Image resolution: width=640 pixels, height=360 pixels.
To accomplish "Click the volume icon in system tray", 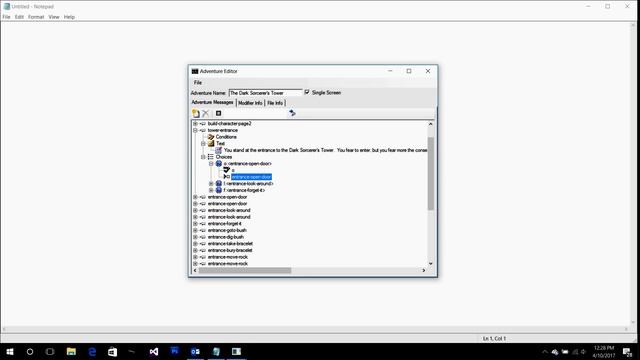I will tap(583, 352).
